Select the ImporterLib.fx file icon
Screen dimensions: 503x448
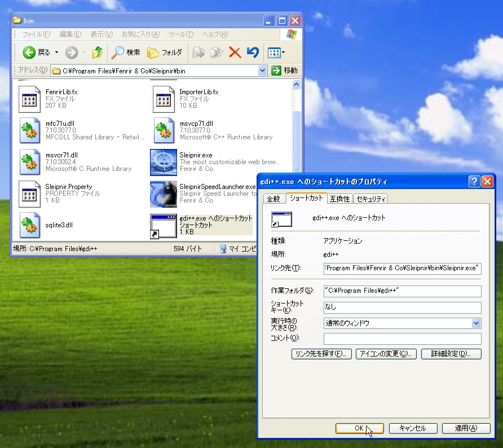164,99
